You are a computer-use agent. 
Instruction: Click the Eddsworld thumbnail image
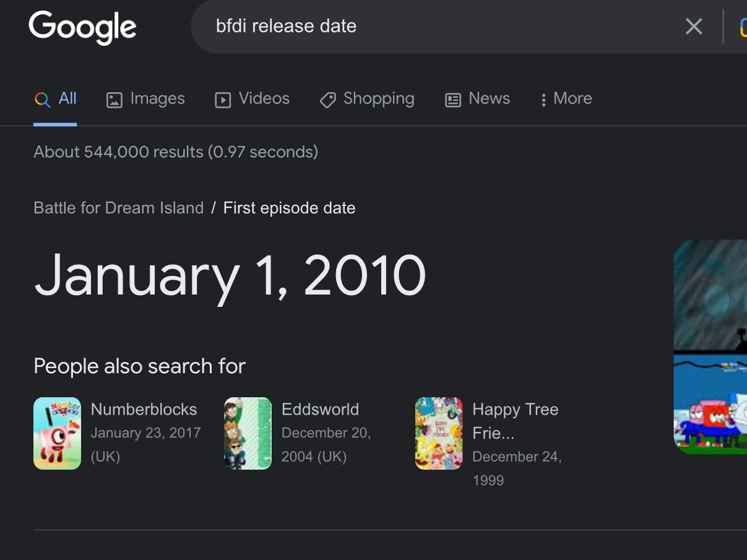[248, 433]
